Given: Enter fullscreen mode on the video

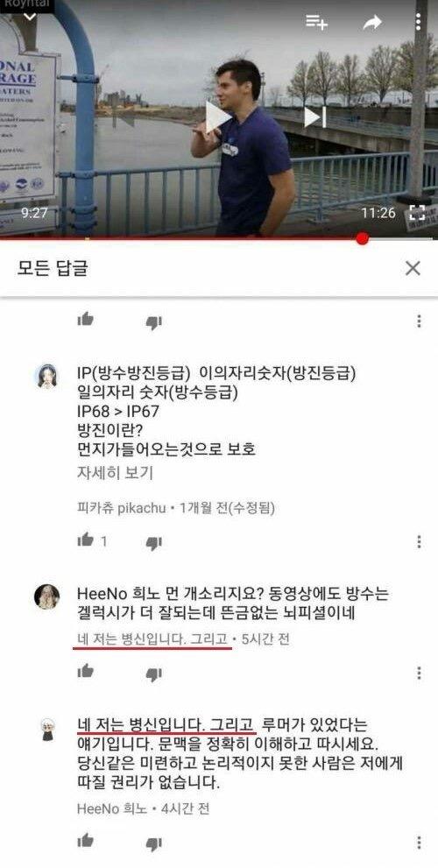Looking at the screenshot, I should [x=417, y=213].
